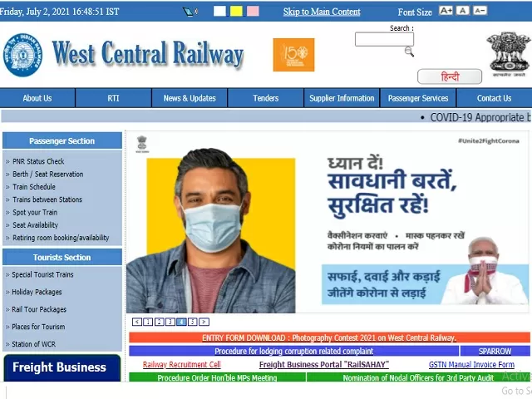Click the Passenger Section header
Screen dimensions: 532x399
coord(62,140)
